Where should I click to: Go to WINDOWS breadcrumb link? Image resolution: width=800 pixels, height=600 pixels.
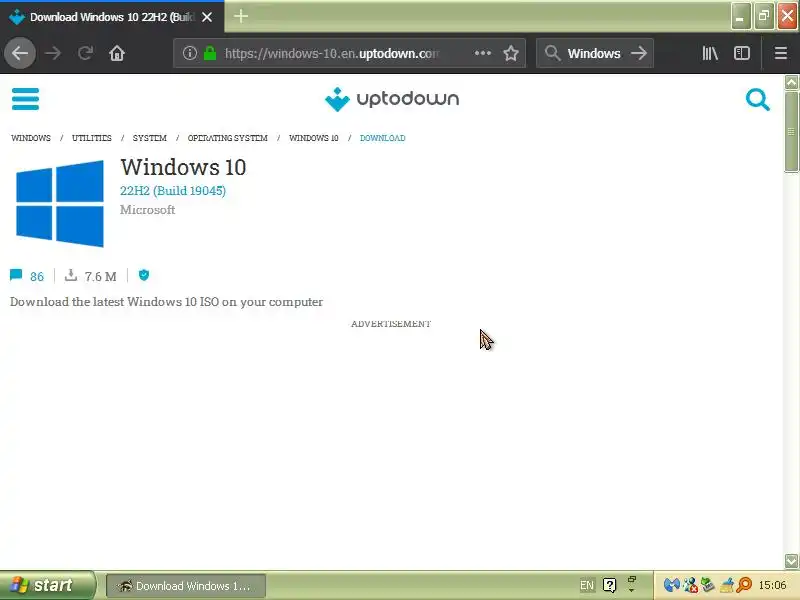pyautogui.click(x=31, y=138)
